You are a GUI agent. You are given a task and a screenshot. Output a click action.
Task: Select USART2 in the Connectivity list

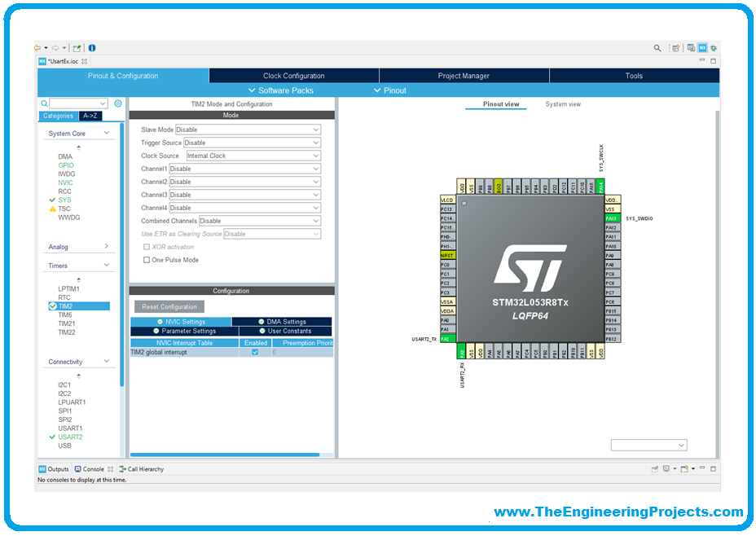pos(70,437)
